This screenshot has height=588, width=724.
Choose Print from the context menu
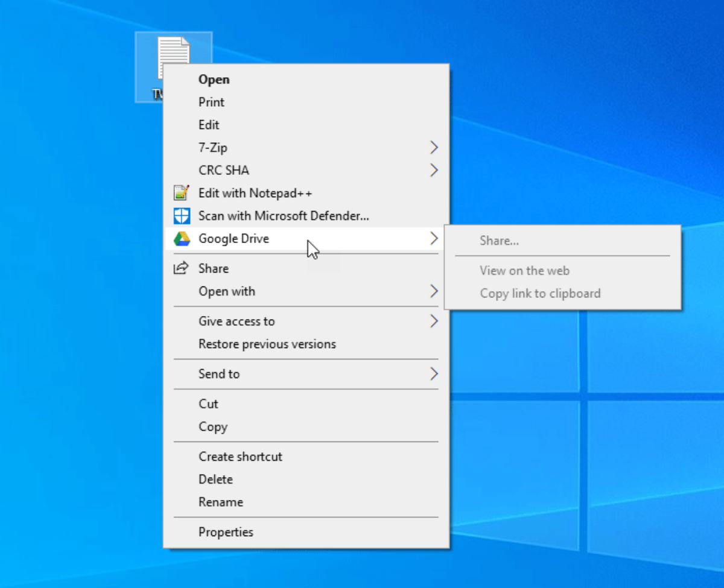211,102
